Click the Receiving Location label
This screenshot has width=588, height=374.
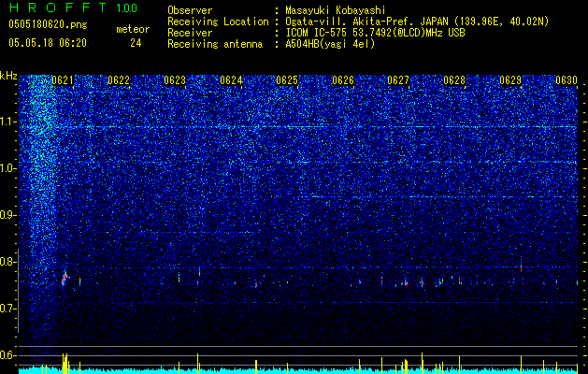[x=218, y=22]
